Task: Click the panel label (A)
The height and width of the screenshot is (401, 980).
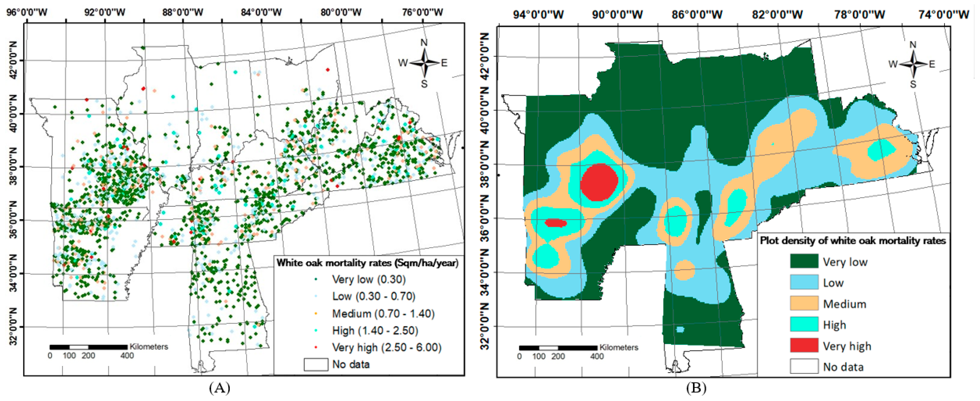Action: [219, 388]
